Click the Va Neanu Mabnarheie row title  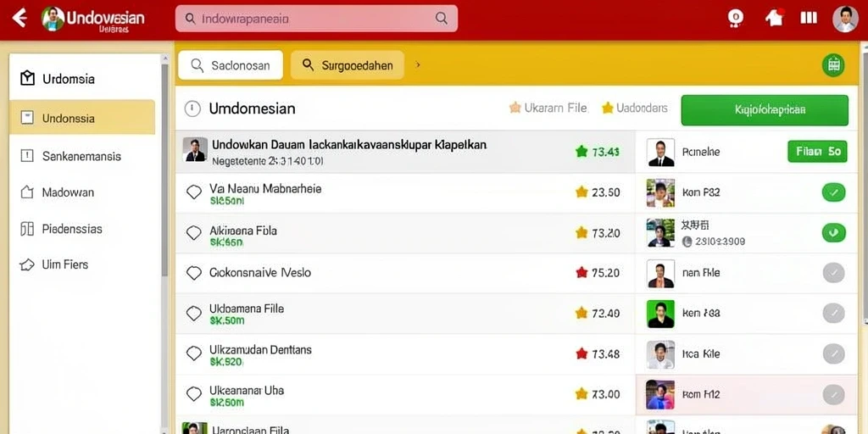click(x=265, y=188)
